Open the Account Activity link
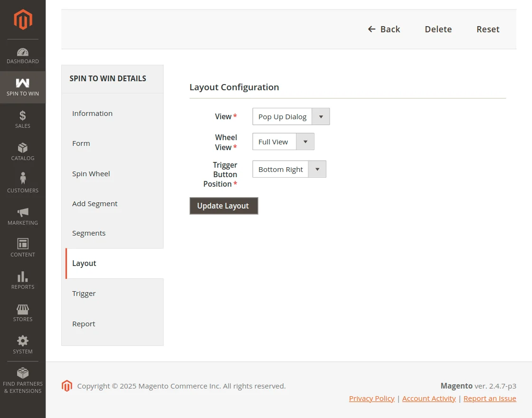 pos(429,399)
